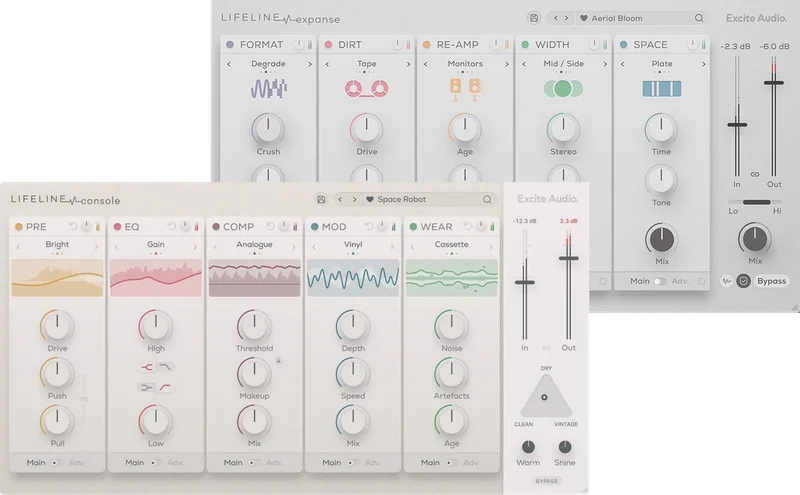Save preset in Lifeline Console window
Image resolution: width=800 pixels, height=495 pixels.
click(321, 199)
